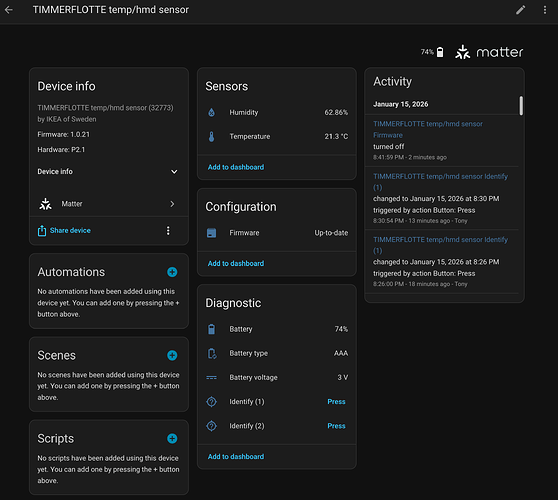The height and width of the screenshot is (500, 558).
Task: Click the 74% battery text in header
Action: pyautogui.click(x=427, y=52)
